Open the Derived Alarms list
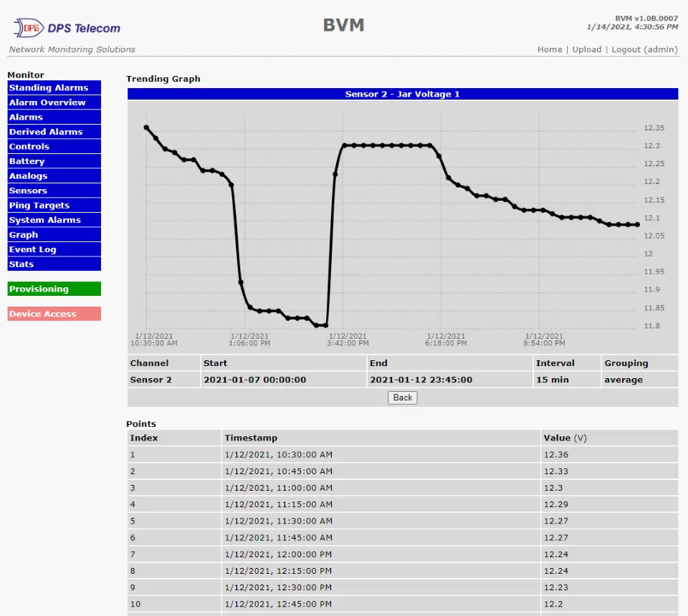 [54, 131]
